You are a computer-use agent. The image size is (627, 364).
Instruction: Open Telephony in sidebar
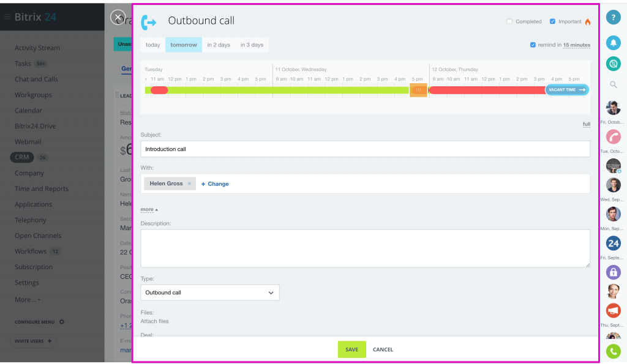pyautogui.click(x=31, y=220)
